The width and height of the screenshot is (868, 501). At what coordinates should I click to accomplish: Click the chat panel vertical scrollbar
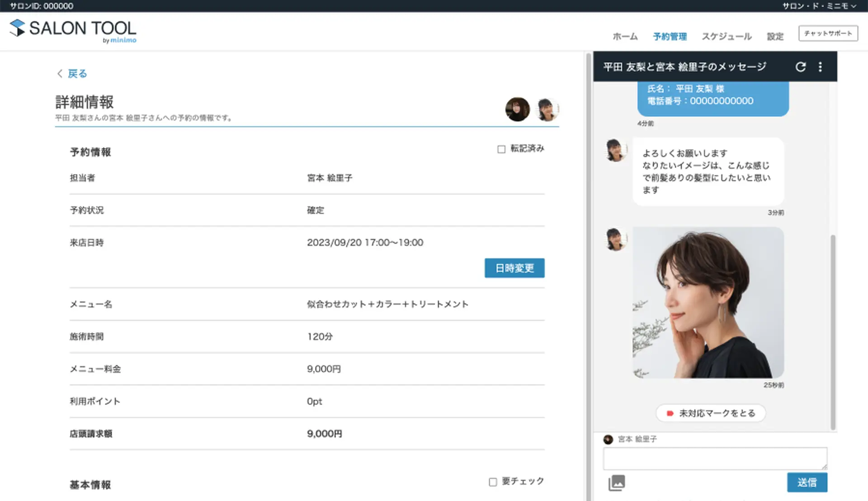pos(833,332)
